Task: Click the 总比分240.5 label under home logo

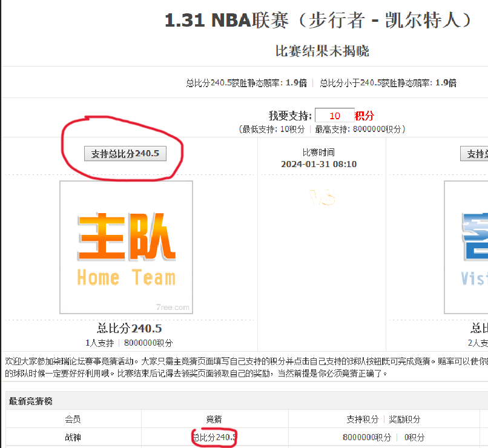Action: coord(129,329)
